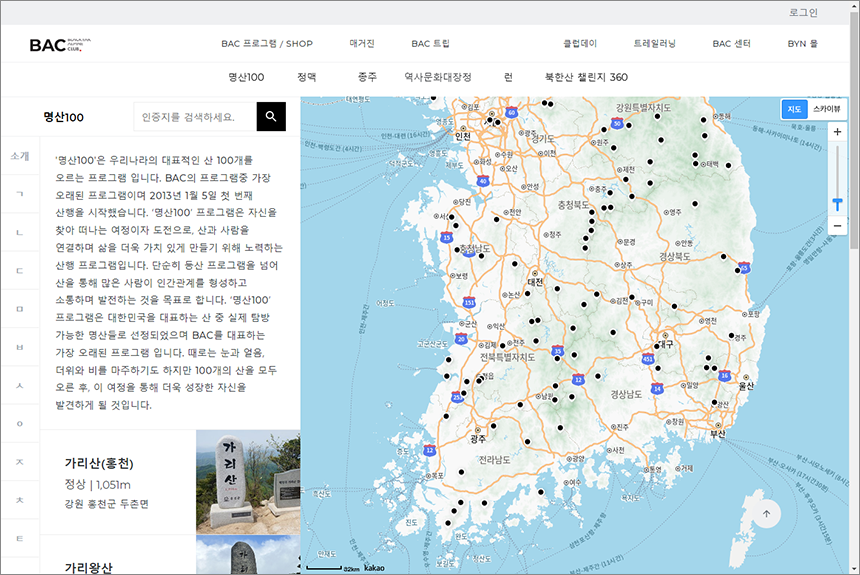The image size is (860, 575).
Task: Select the ㅁ index in sidebar
Action: [x=20, y=309]
